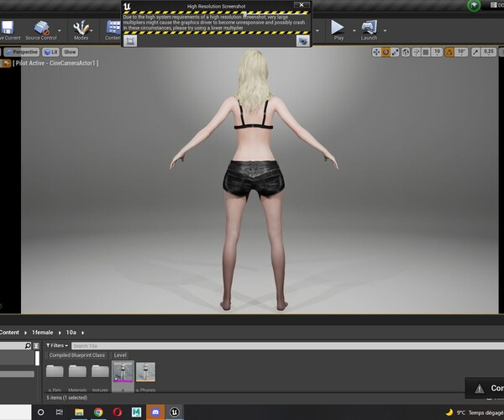Click the specify capture region icon
Image resolution: width=504 pixels, height=420 pixels.
(x=130, y=41)
